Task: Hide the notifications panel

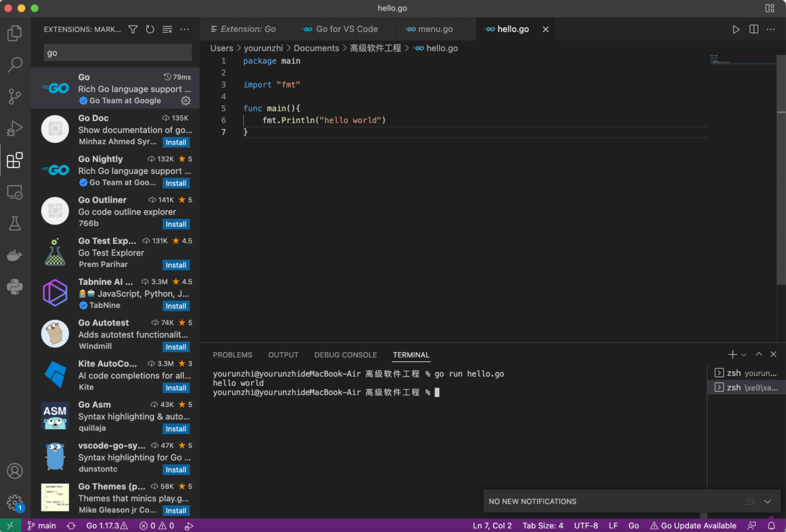Action: [768, 502]
